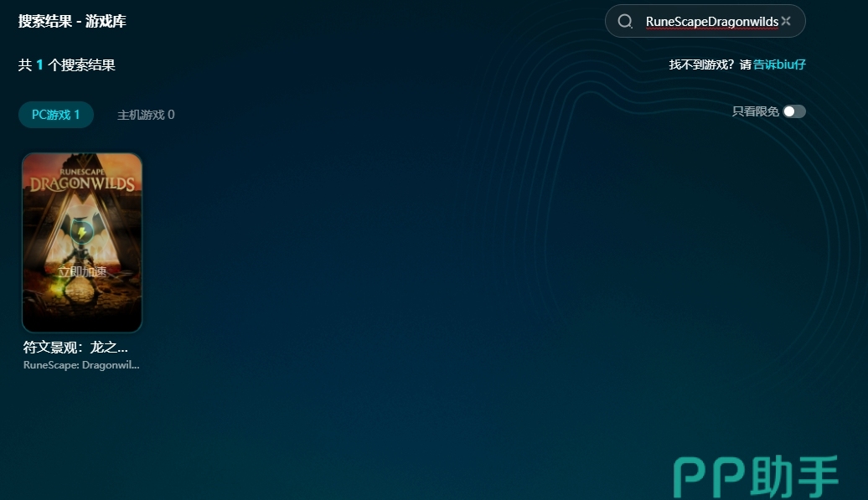Open the 告诉biu仔 link
Image resolution: width=868 pixels, height=500 pixels.
779,64
